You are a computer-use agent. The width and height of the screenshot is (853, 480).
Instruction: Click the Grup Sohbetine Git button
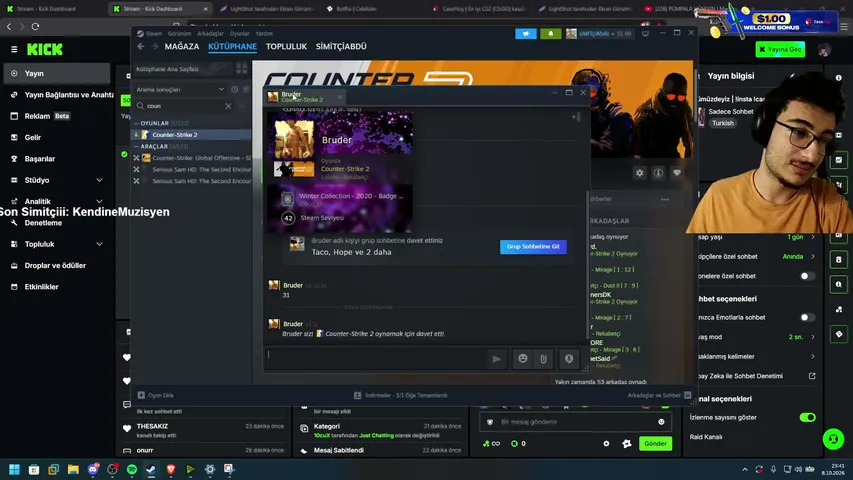533,247
